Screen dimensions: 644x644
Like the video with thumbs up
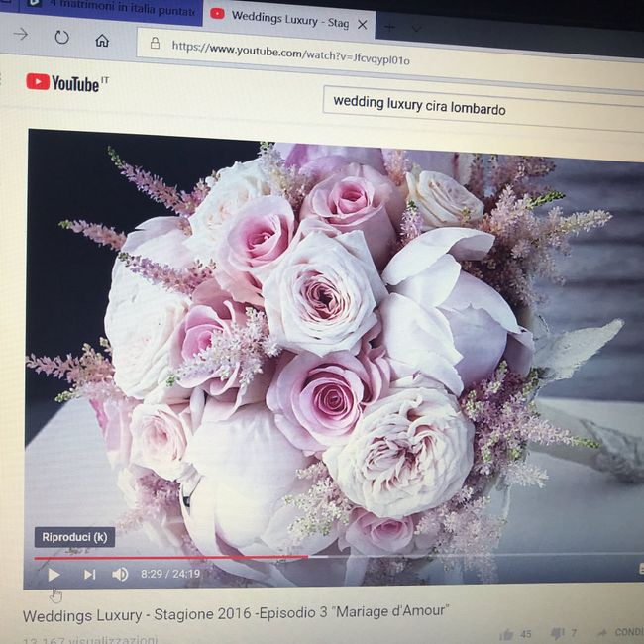tap(506, 634)
